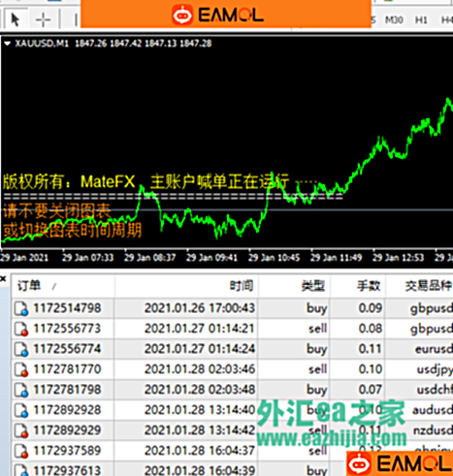This screenshot has width=453, height=476.
Task: Click the order icon for 1172556774
Action: coord(21,349)
